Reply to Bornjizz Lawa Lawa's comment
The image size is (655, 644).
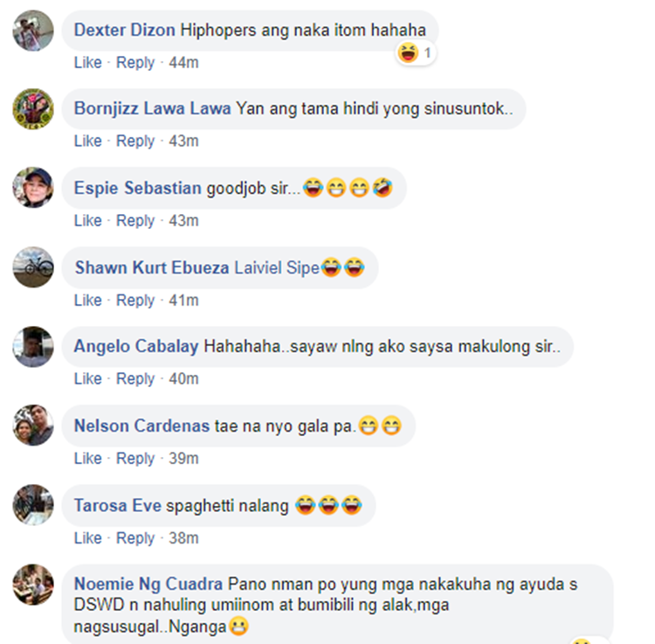click(135, 142)
